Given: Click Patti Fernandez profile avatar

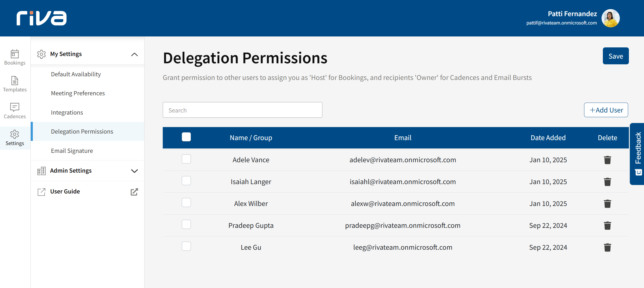Looking at the screenshot, I should click(610, 18).
